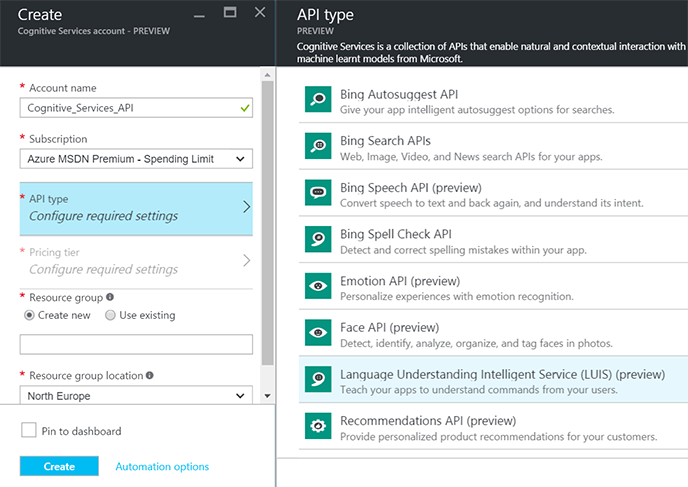Click the scrollbar down arrow
The height and width of the screenshot is (487, 688).
pos(267,396)
